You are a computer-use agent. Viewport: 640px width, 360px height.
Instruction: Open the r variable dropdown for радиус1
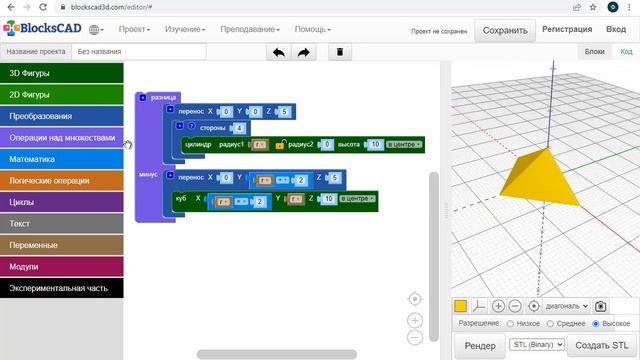[x=260, y=144]
